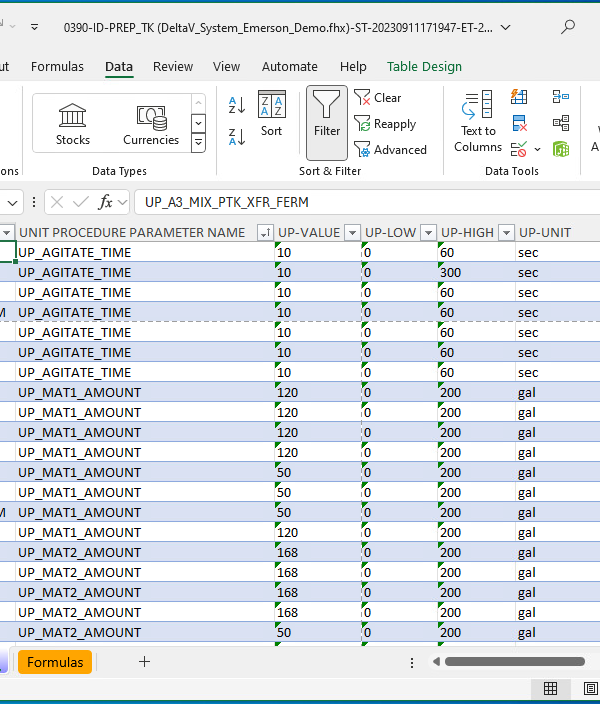Switch to Page Layout view
Image resolution: width=600 pixels, height=704 pixels.
[590, 688]
